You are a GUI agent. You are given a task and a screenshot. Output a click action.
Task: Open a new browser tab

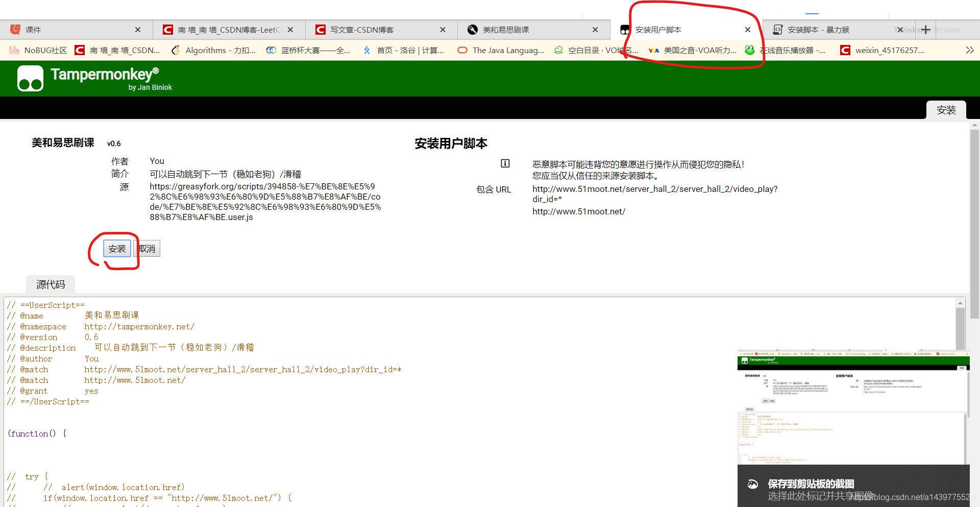[926, 30]
